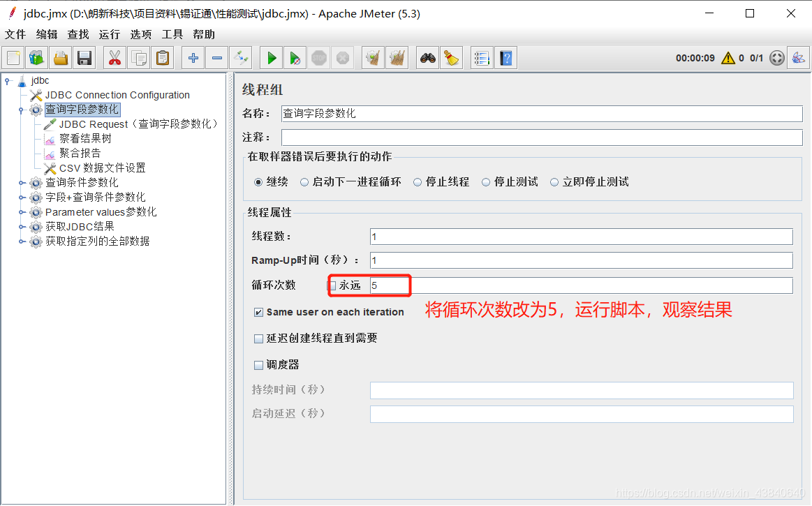Expand the 获取JDBC结果 tree node
The width and height of the screenshot is (812, 506).
(x=21, y=227)
